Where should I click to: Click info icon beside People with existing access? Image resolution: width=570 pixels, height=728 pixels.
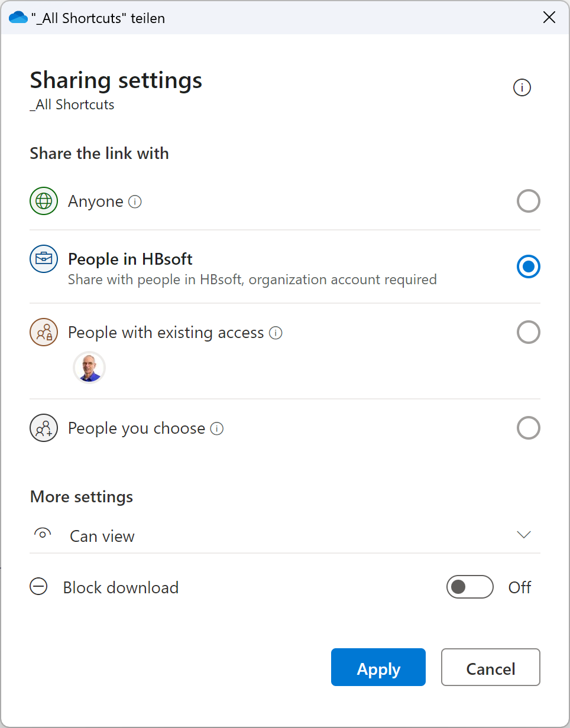coord(276,333)
